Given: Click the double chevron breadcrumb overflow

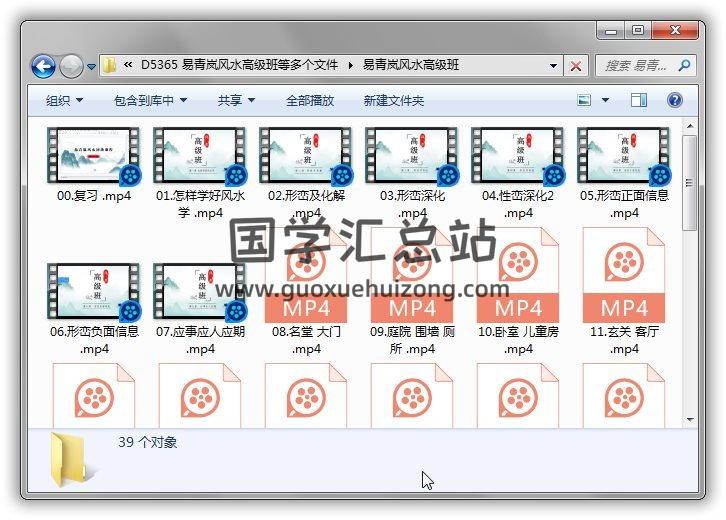Looking at the screenshot, I should pyautogui.click(x=128, y=65).
